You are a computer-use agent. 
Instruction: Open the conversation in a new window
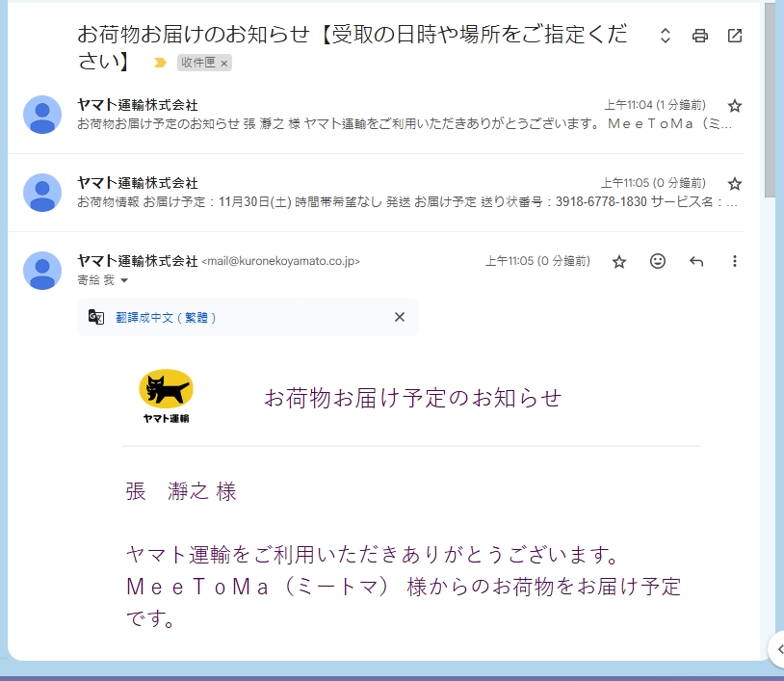pos(735,36)
